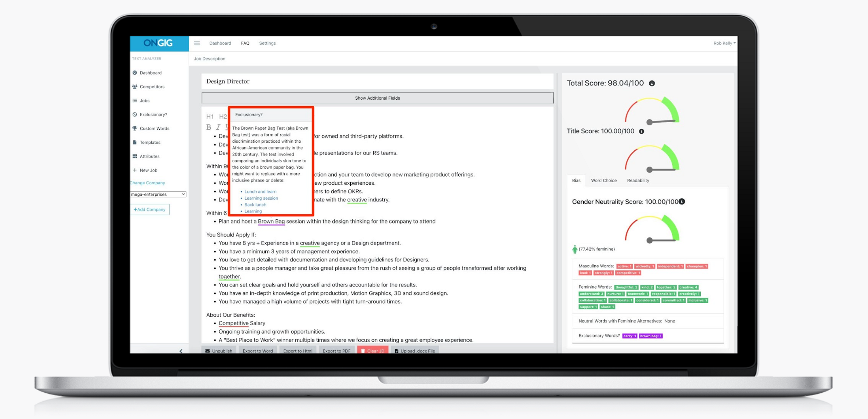
Task: Expand the mega-enterprises company dropdown
Action: coord(157,194)
